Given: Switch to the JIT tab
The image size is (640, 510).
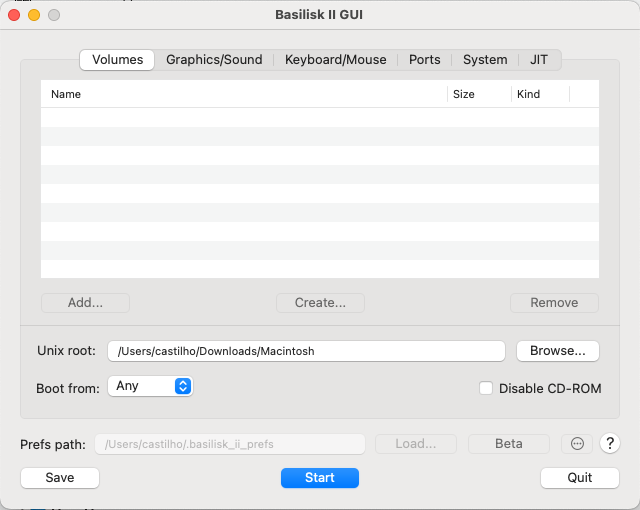Looking at the screenshot, I should [x=539, y=60].
